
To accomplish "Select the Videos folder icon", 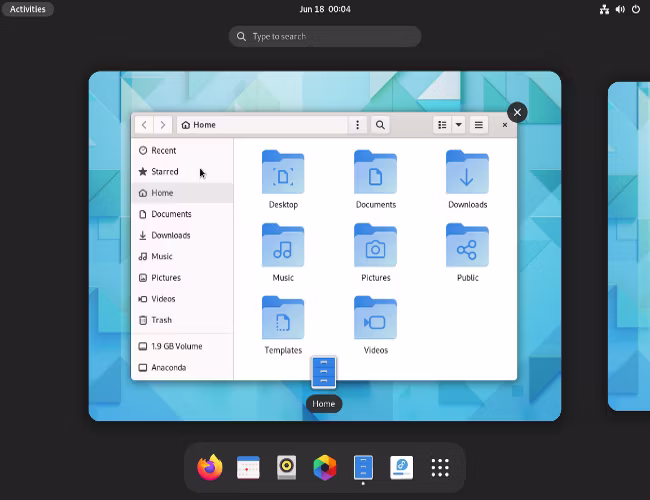I will [x=376, y=318].
